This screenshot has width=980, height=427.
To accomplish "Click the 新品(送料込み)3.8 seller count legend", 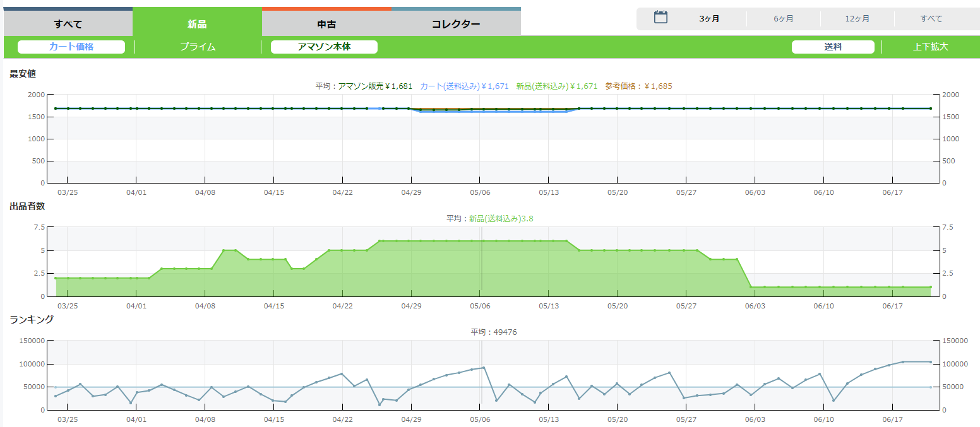I will 502,218.
